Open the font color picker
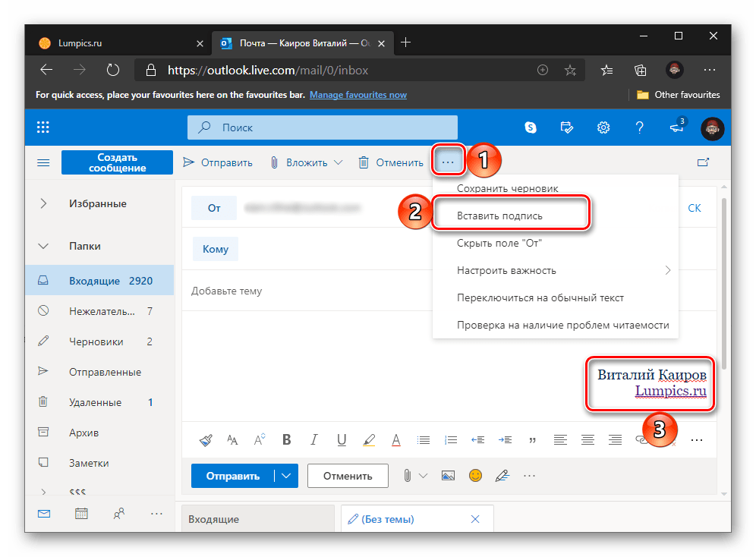 (395, 439)
